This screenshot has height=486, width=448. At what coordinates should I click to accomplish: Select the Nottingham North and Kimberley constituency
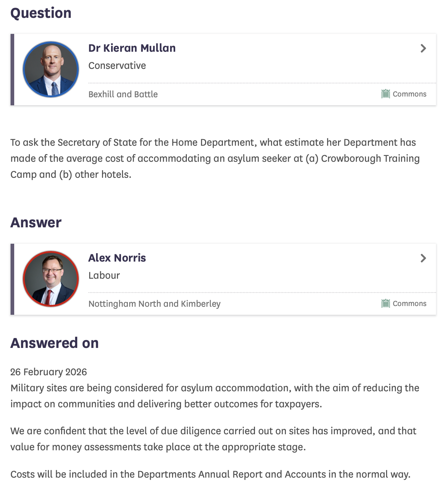[x=154, y=304]
